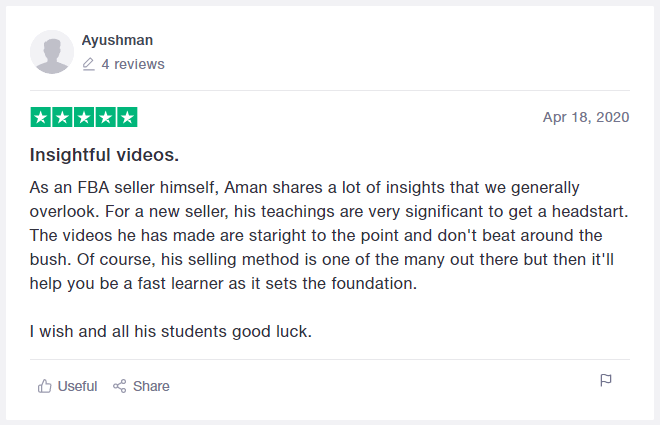Click the Share text button
Image resolution: width=660 pixels, height=425 pixels.
point(151,386)
